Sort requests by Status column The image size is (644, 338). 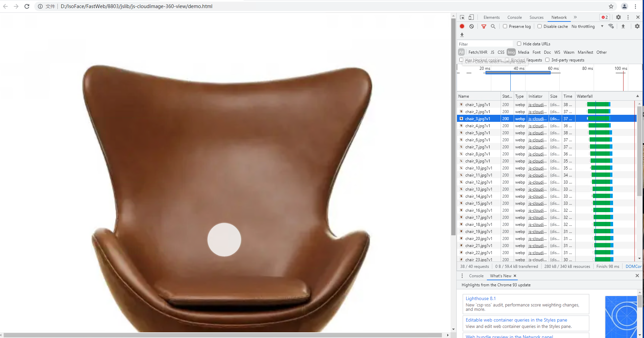tap(507, 96)
